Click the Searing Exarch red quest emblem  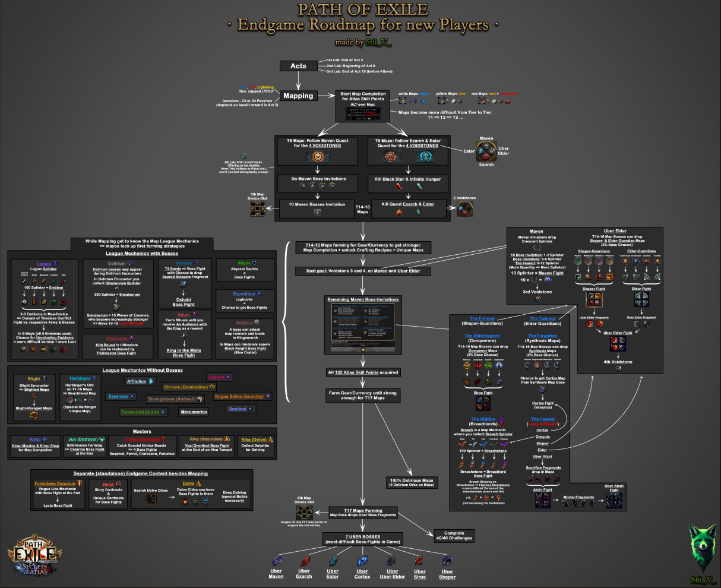390,158
